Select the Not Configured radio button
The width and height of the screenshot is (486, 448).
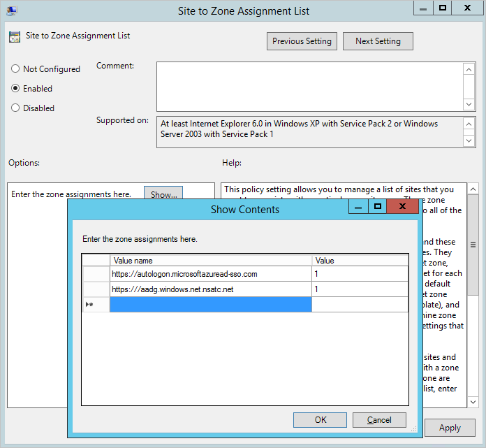(x=15, y=68)
